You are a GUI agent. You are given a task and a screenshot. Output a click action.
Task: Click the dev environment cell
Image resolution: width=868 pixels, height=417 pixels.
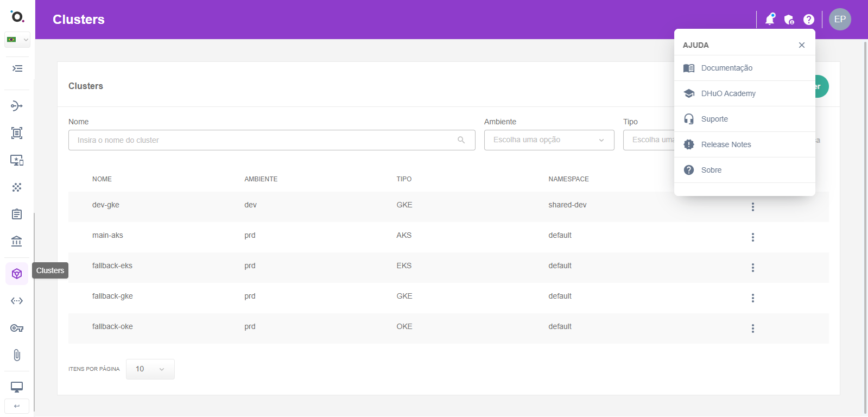pyautogui.click(x=250, y=205)
